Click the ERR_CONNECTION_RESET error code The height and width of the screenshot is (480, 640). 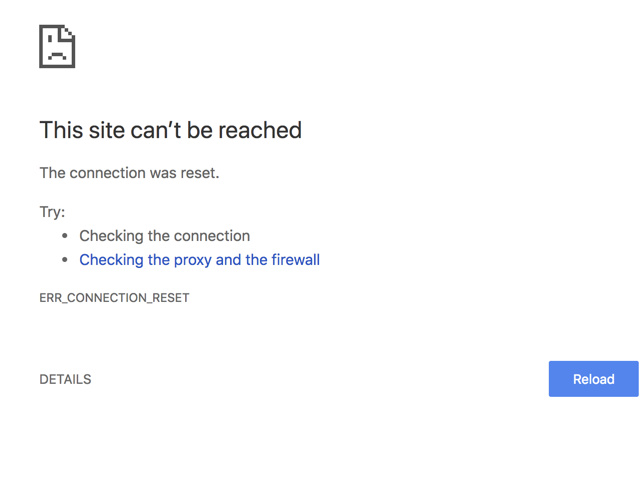[x=114, y=298]
